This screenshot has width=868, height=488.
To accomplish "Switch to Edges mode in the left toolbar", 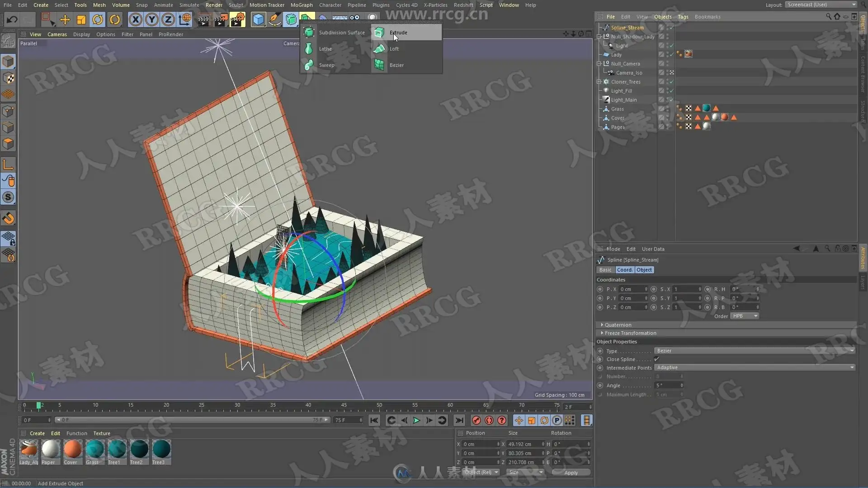I will point(8,127).
